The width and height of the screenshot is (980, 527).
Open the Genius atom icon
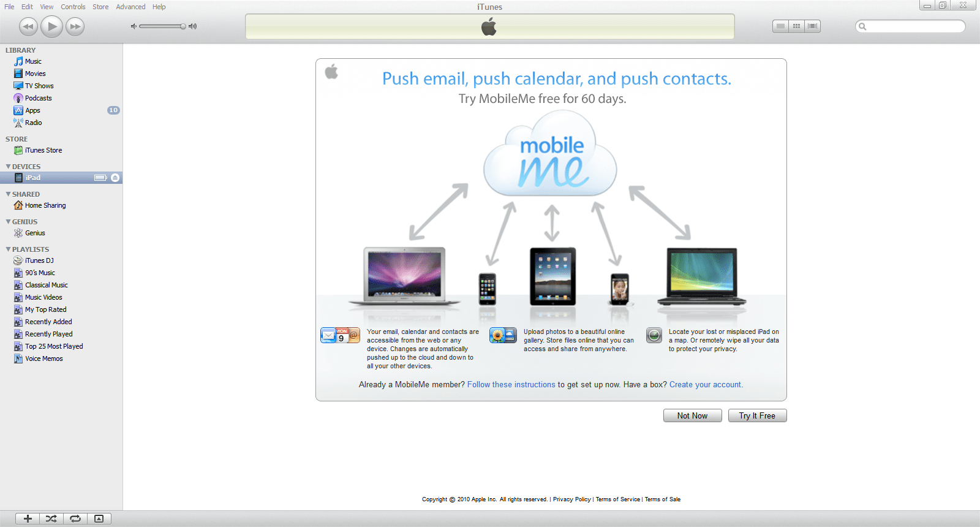pos(18,233)
